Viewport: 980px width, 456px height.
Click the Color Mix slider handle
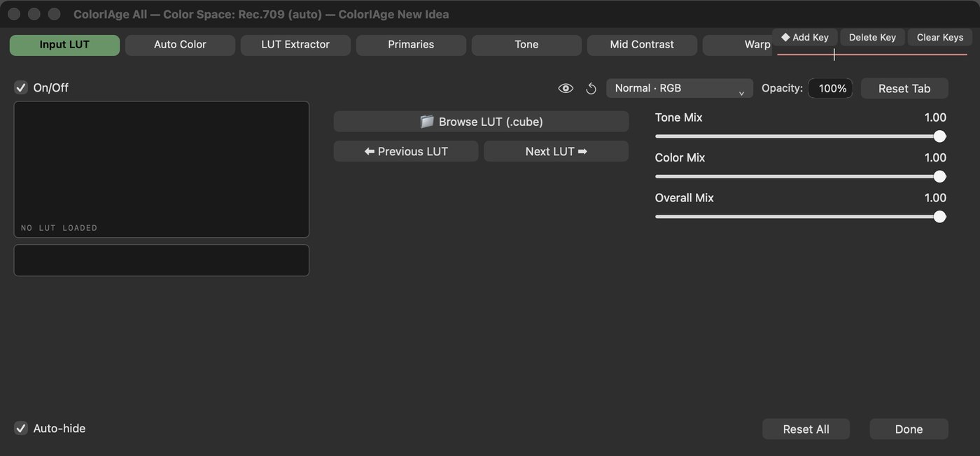click(x=939, y=176)
